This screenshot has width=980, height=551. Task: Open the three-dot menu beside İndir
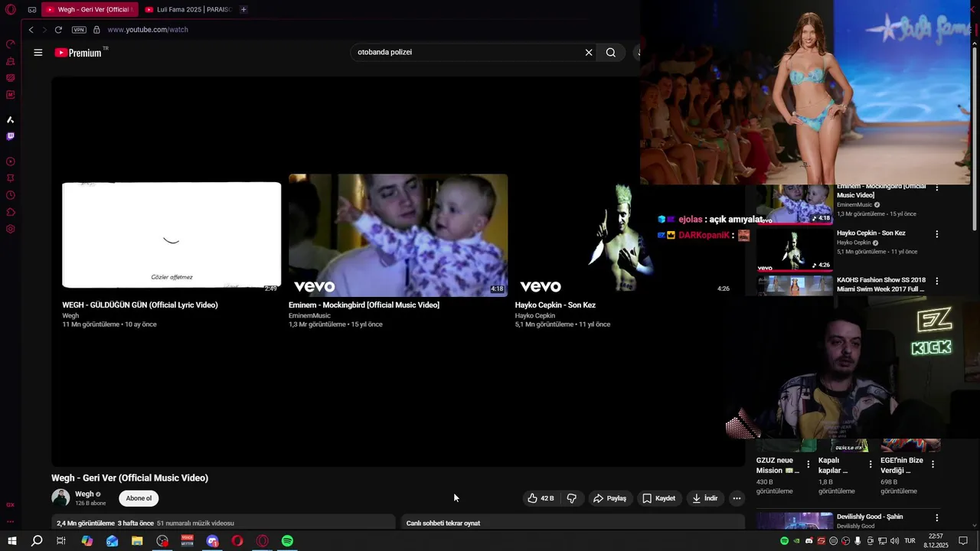point(737,498)
